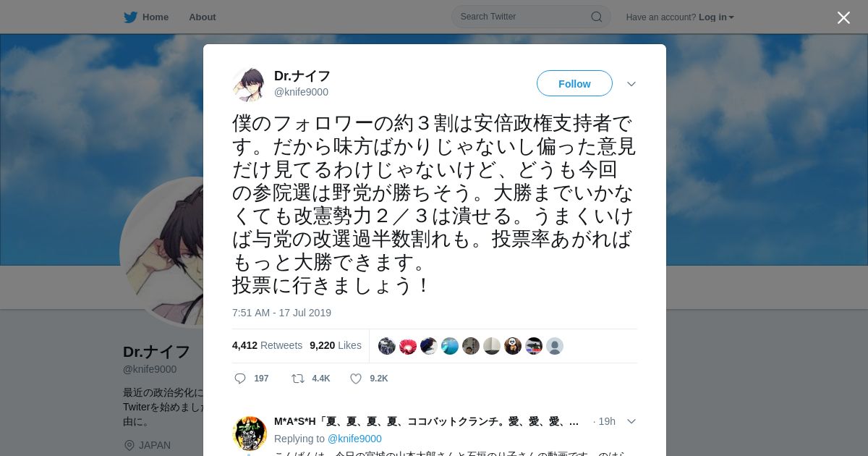868x456 pixels.
Task: Go to the Home tab
Action: [146, 17]
